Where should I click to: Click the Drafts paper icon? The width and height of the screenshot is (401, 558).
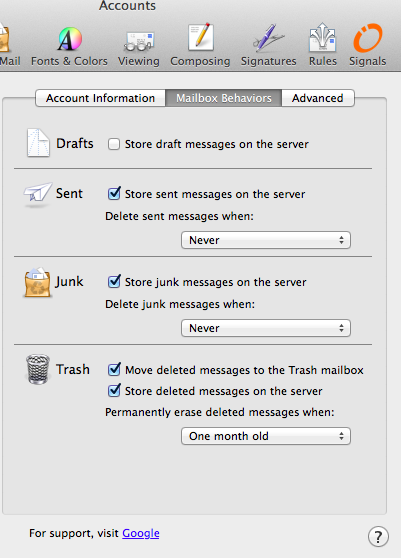tap(38, 143)
